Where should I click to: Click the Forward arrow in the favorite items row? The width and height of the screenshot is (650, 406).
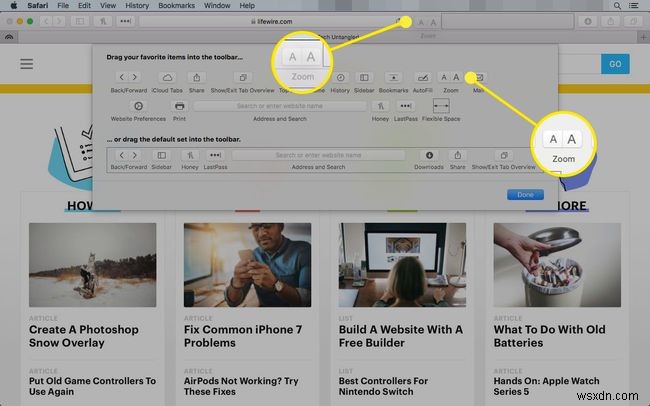(135, 77)
